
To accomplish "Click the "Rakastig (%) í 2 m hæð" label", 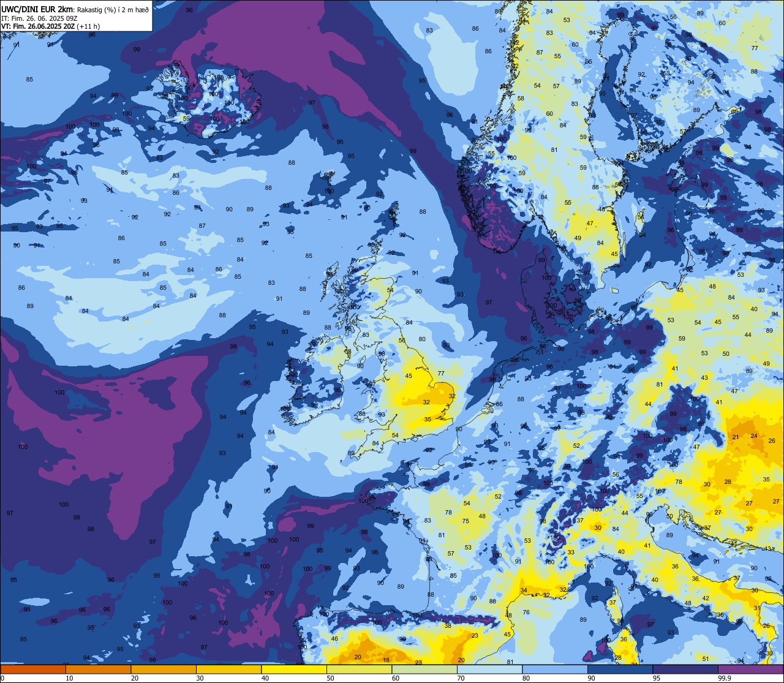I will pos(113,9).
